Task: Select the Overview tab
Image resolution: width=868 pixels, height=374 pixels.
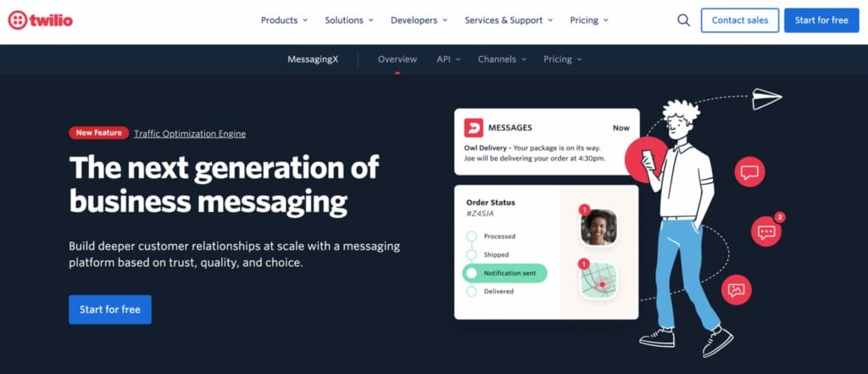Action: click(x=398, y=59)
